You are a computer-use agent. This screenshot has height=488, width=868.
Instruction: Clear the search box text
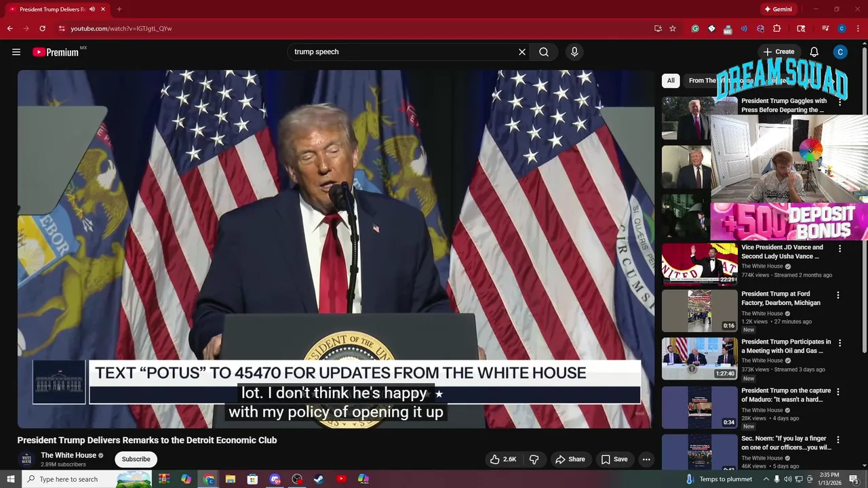[522, 52]
